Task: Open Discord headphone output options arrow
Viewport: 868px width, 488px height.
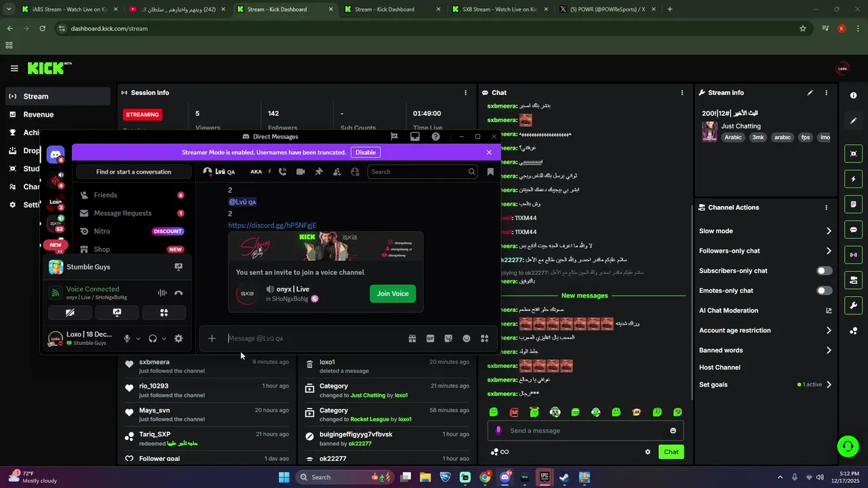Action: pos(163,339)
